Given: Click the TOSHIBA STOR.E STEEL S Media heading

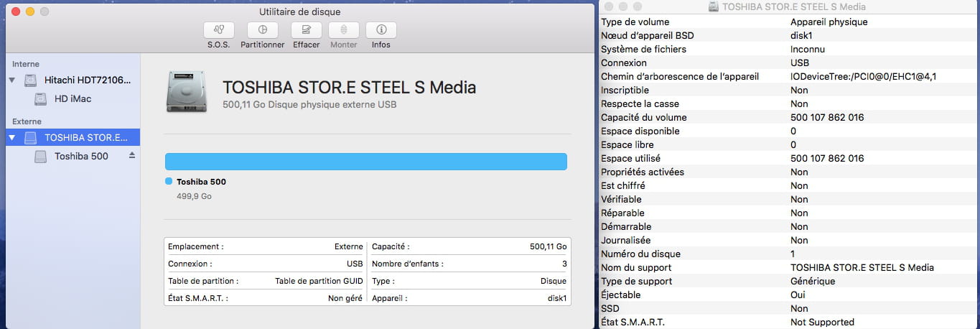Looking at the screenshot, I should [350, 88].
